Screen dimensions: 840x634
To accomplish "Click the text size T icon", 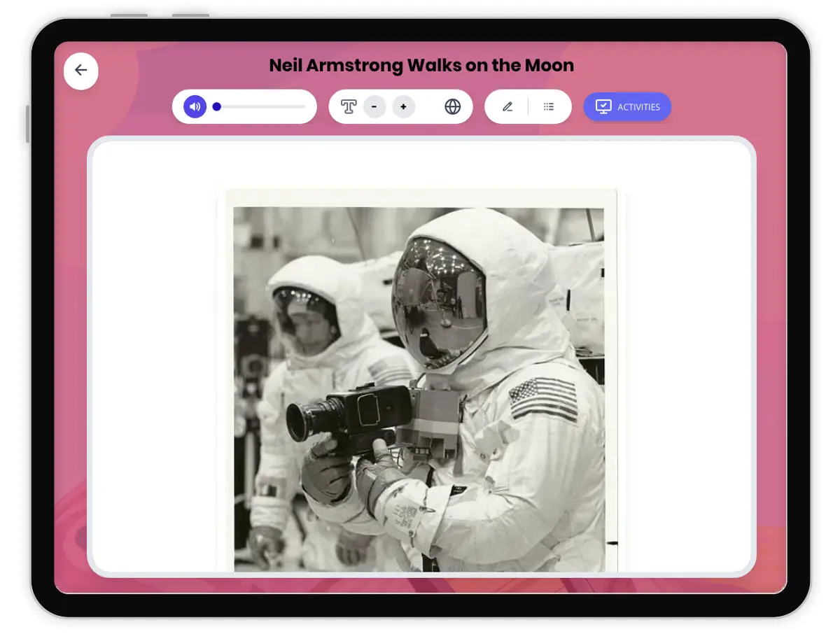I will pyautogui.click(x=349, y=107).
